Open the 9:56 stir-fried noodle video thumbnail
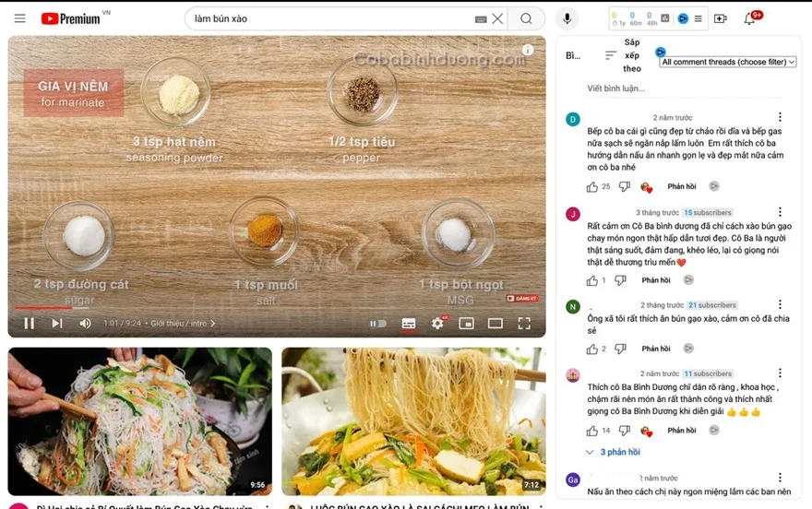This screenshot has height=509, width=812. tap(140, 421)
